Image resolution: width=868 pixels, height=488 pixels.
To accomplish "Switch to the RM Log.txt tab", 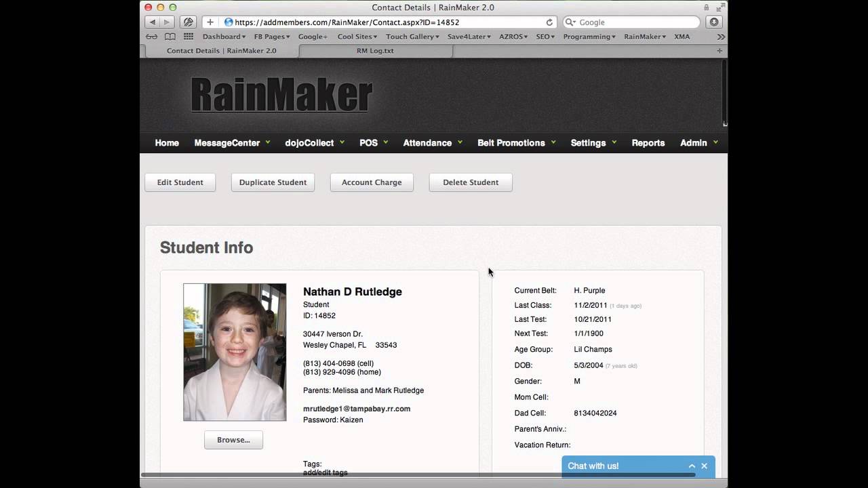I will 375,51.
